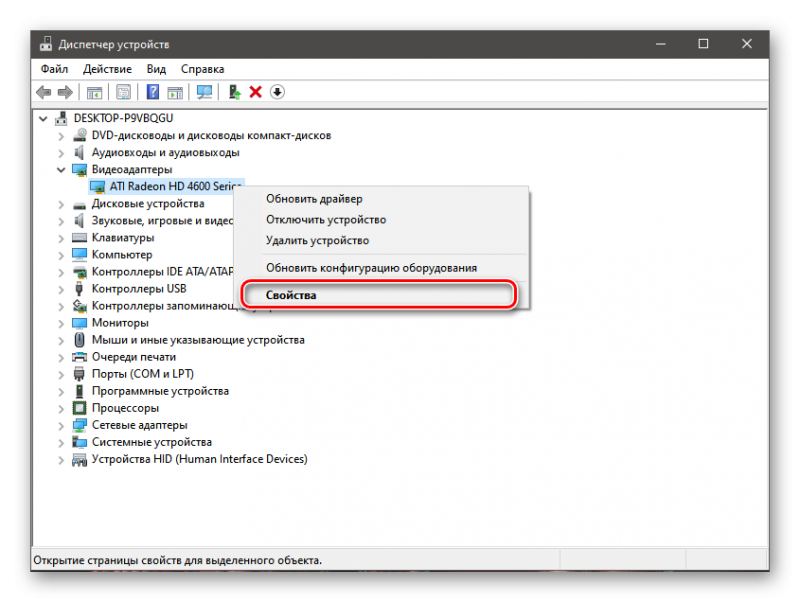800x602 pixels.
Task: Click the mouse devices icon
Action: click(x=79, y=340)
